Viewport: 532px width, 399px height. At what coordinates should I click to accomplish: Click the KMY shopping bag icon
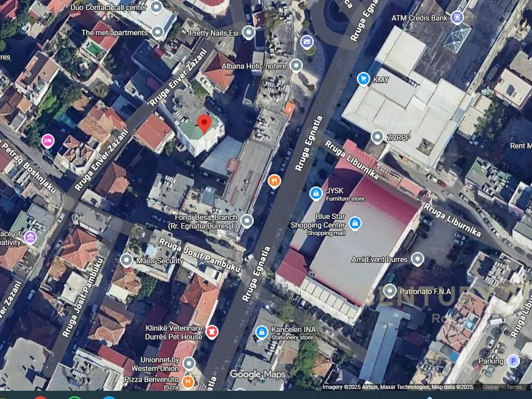pyautogui.click(x=364, y=79)
